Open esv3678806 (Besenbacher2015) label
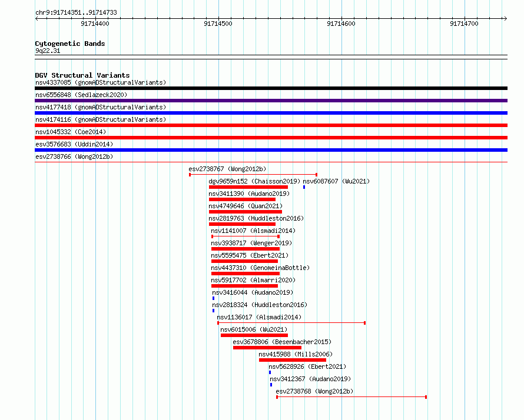Viewport: 524px width, 420px height. click(x=282, y=342)
